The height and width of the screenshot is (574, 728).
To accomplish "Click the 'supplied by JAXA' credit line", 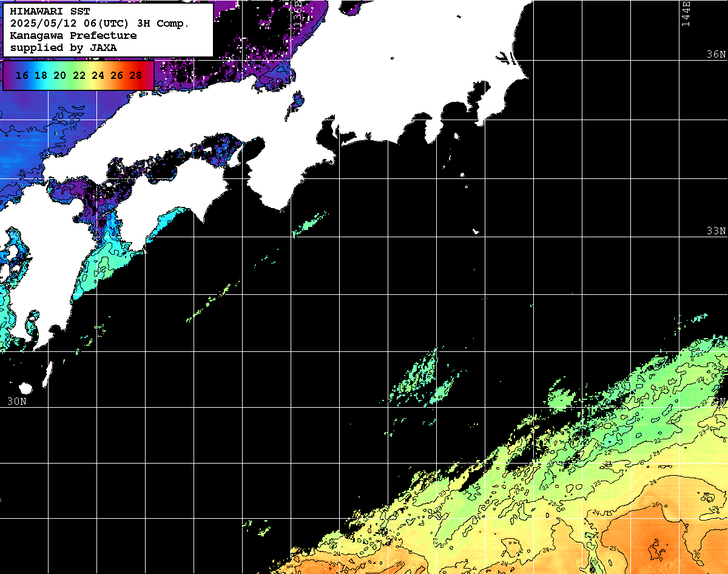I will point(64,47).
